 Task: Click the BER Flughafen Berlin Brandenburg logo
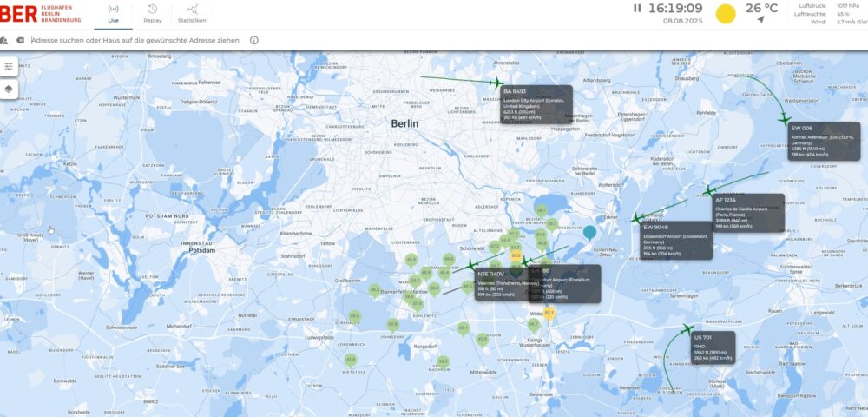tap(45, 13)
